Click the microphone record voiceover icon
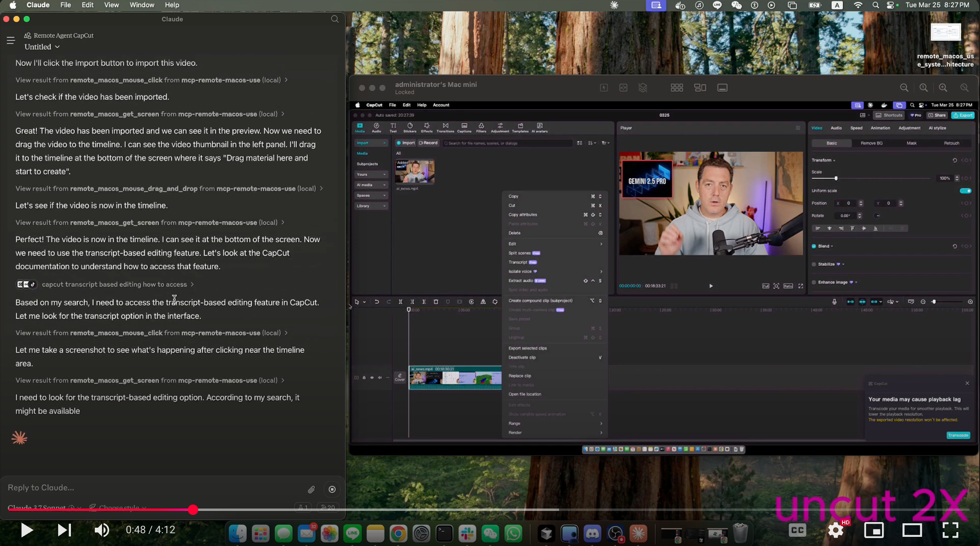980x546 pixels. click(834, 302)
